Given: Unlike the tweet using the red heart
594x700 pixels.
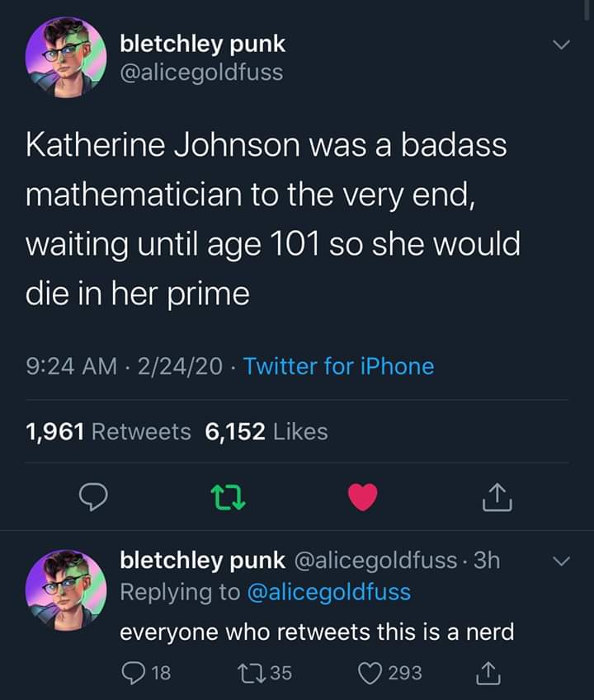Looking at the screenshot, I should tap(362, 496).
